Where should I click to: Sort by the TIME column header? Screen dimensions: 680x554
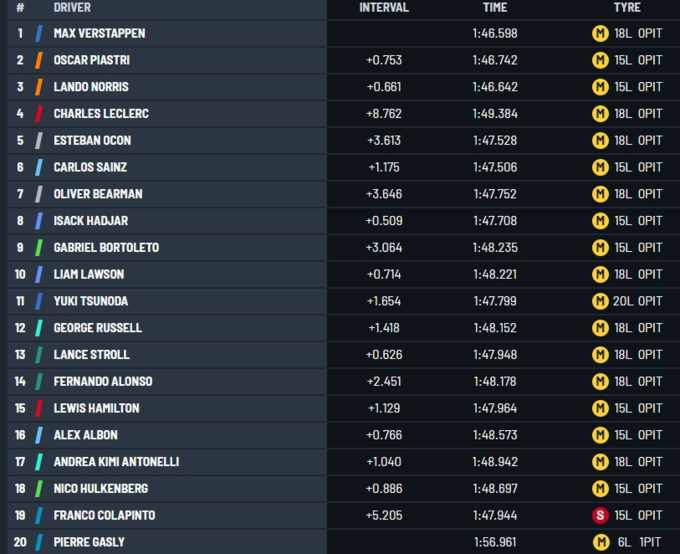(495, 7)
